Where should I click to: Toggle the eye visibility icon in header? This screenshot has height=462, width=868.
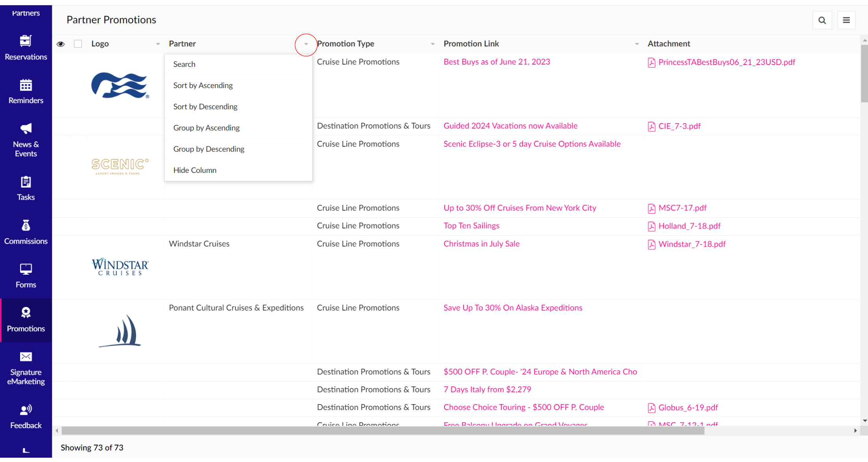coord(61,44)
